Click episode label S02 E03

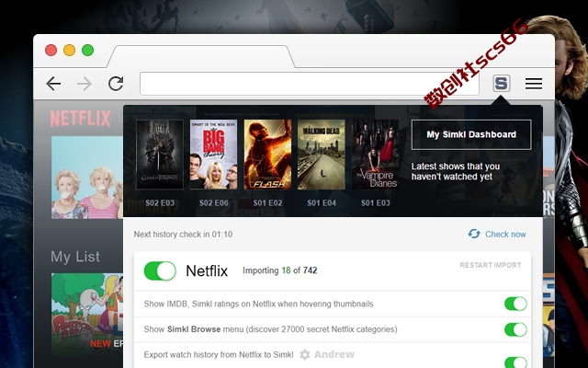pyautogui.click(x=160, y=203)
